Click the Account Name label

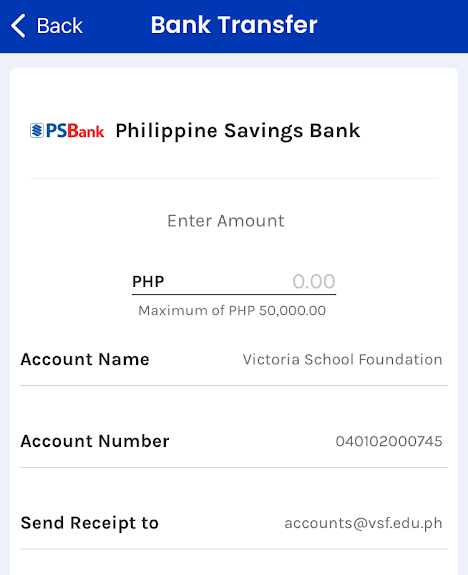coord(85,359)
